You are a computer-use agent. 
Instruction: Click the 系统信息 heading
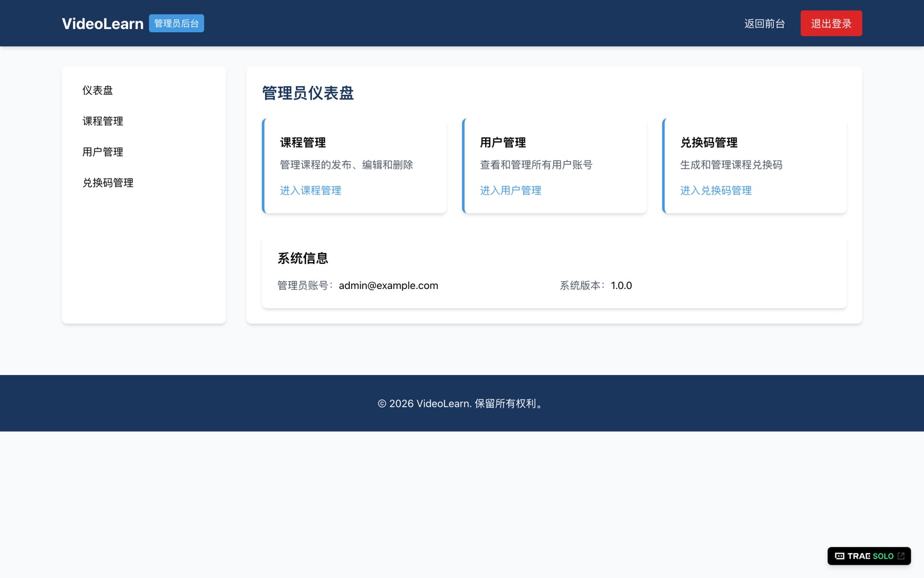(303, 258)
